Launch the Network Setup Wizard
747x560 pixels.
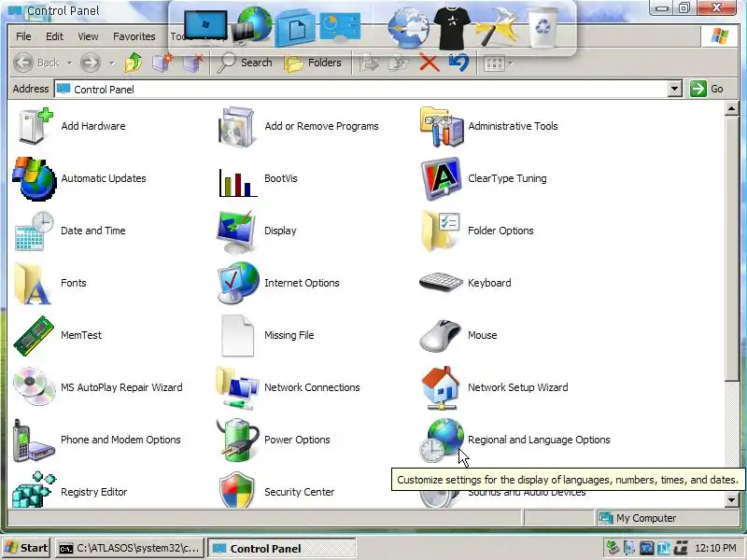tap(495, 387)
